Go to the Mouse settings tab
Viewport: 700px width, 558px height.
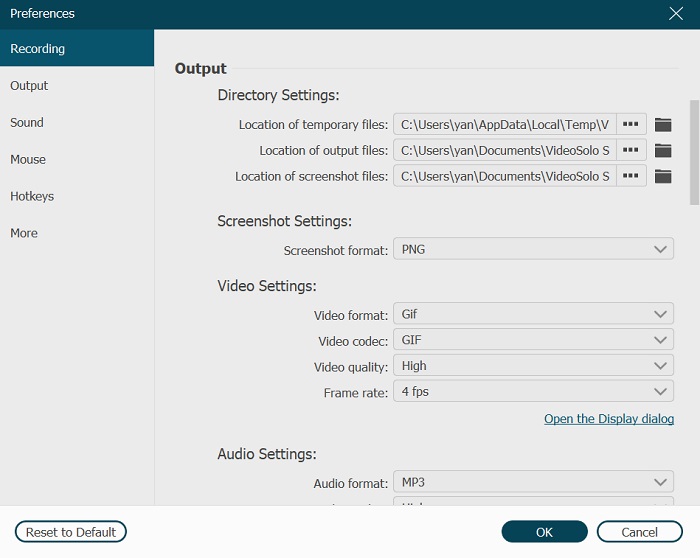click(28, 160)
